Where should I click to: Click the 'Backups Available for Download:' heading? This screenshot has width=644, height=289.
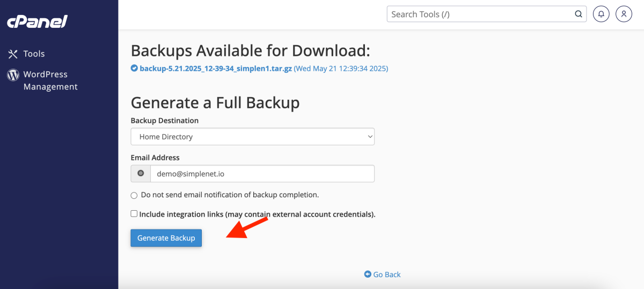(251, 51)
